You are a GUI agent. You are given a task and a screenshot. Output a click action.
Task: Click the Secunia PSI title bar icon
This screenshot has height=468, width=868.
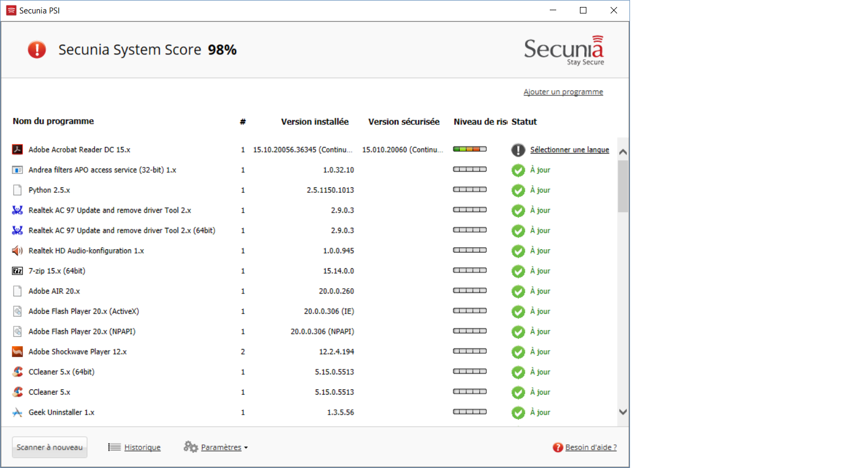point(11,10)
